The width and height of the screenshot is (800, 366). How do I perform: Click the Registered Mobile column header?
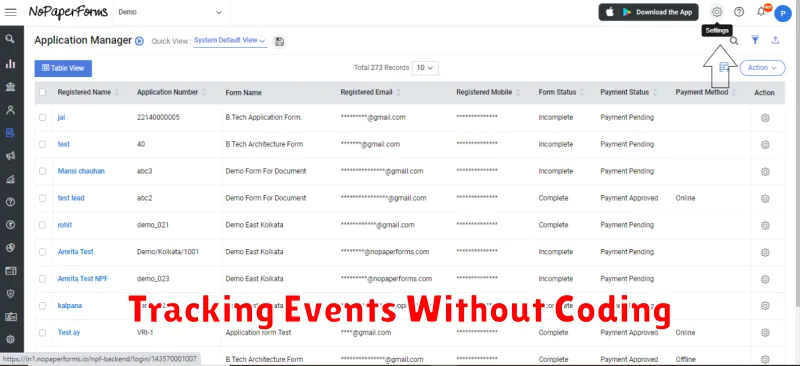(x=484, y=92)
